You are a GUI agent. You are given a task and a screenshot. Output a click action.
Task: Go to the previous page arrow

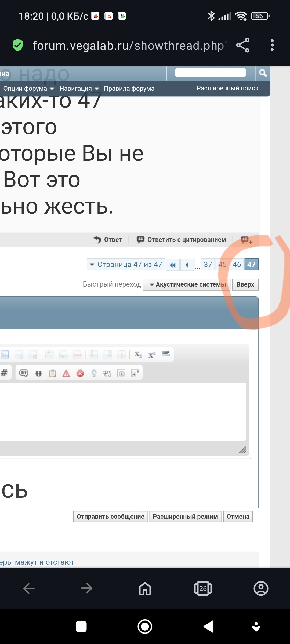point(187,265)
